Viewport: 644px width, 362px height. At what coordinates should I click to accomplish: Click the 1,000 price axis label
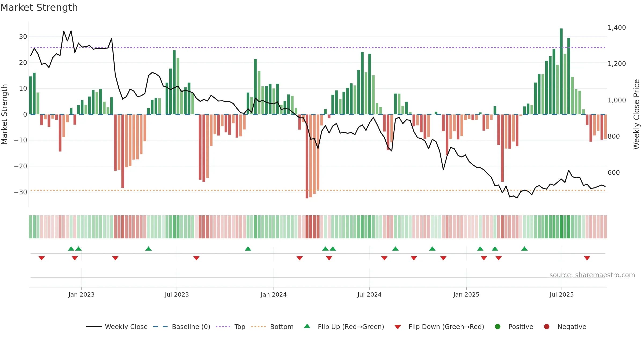tap(617, 100)
